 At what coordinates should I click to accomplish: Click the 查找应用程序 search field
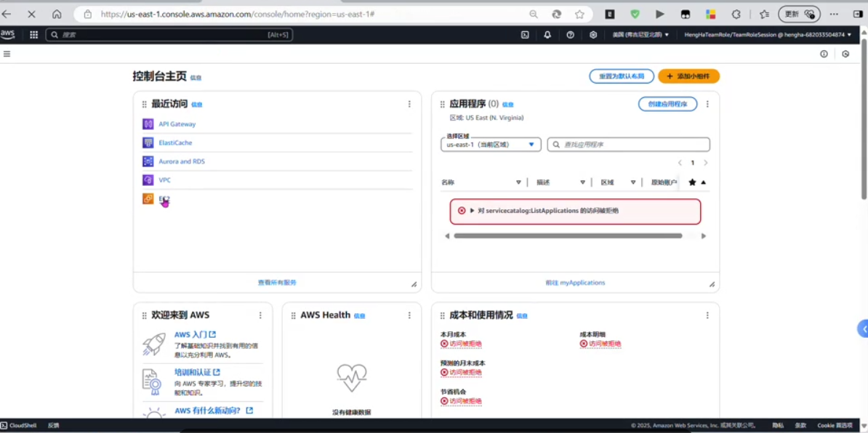pos(628,145)
